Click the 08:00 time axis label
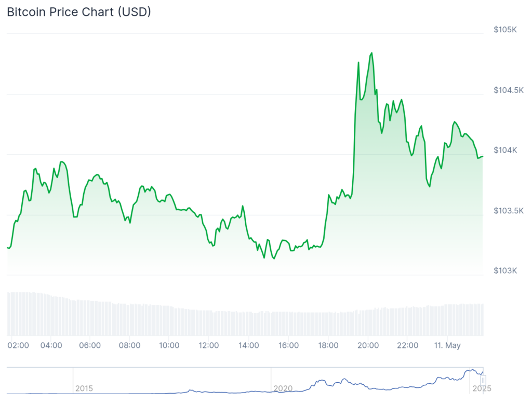Viewport: 532px width, 404px height. [x=129, y=345]
